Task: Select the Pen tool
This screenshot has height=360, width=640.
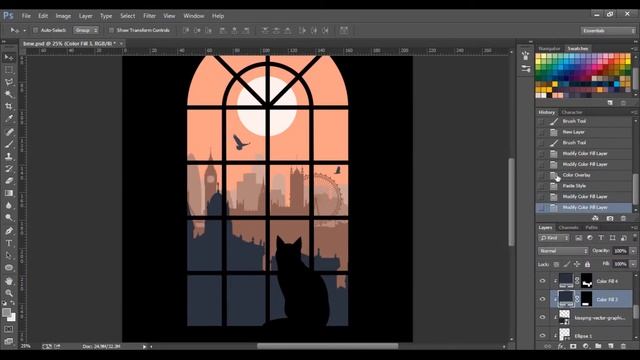Action: coord(9,231)
